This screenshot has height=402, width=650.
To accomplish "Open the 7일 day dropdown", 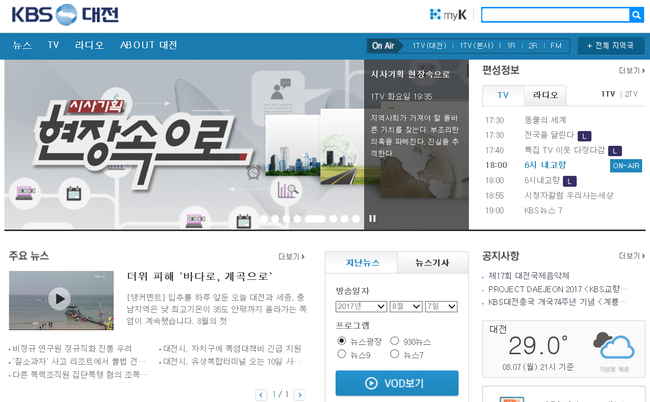I will pyautogui.click(x=440, y=306).
